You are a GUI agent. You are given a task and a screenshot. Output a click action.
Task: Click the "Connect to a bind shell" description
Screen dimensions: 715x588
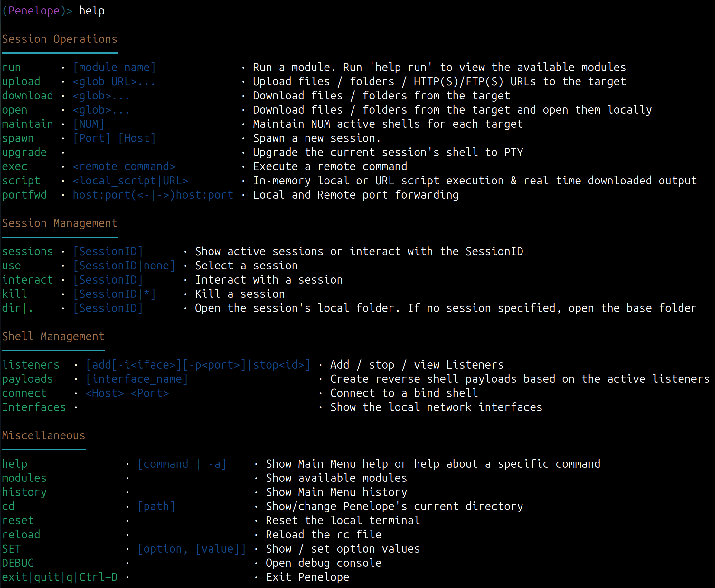[404, 393]
